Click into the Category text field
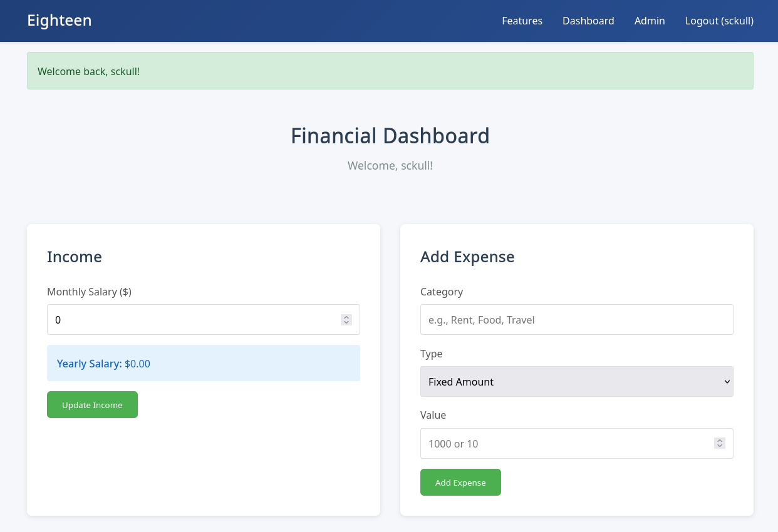 coord(576,320)
